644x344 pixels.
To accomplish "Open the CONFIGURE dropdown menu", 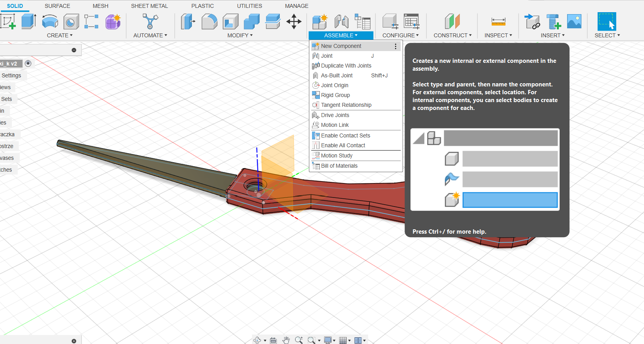I will click(x=401, y=35).
